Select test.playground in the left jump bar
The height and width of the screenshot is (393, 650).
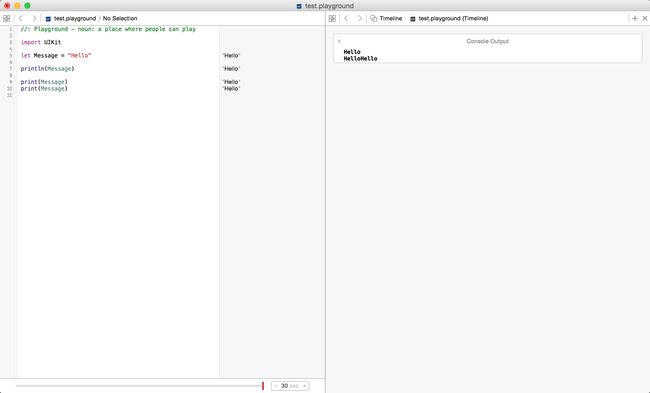pyautogui.click(x=75, y=19)
